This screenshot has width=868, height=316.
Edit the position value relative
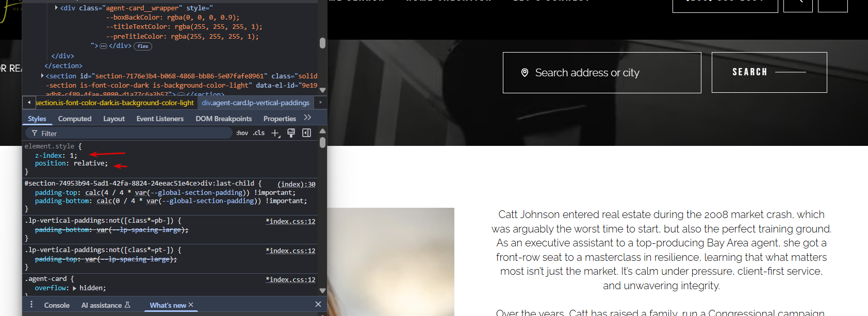click(89, 163)
